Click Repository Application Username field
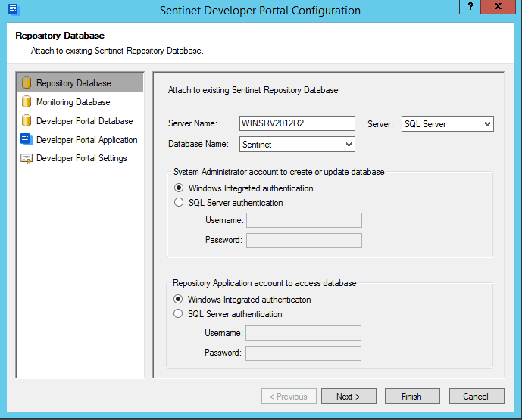This screenshot has height=420, width=522. pos(303,333)
